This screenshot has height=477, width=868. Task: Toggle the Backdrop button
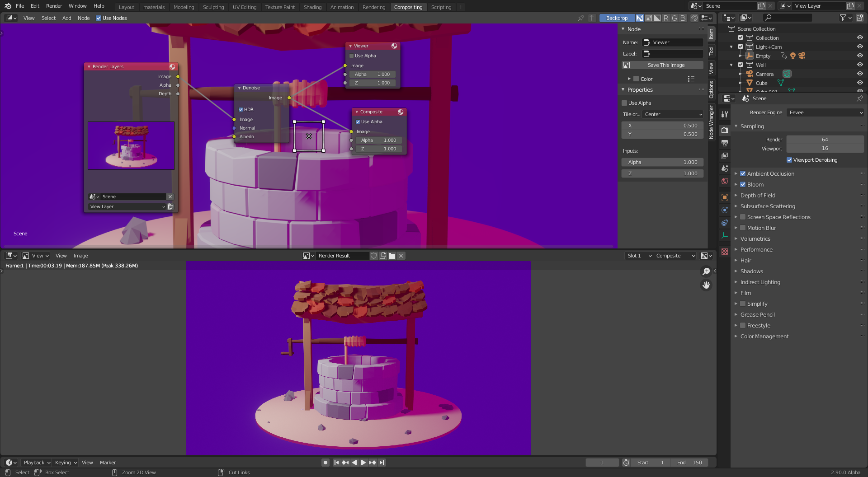[617, 18]
